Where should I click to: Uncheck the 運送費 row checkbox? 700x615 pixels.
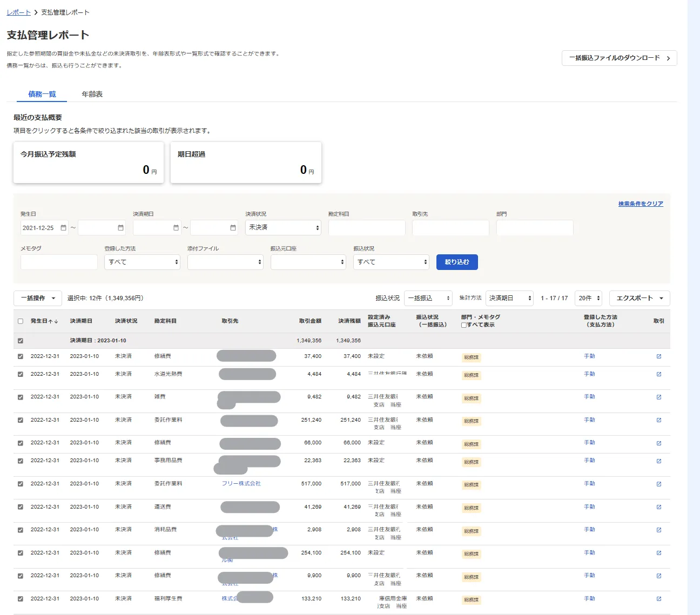click(21, 507)
